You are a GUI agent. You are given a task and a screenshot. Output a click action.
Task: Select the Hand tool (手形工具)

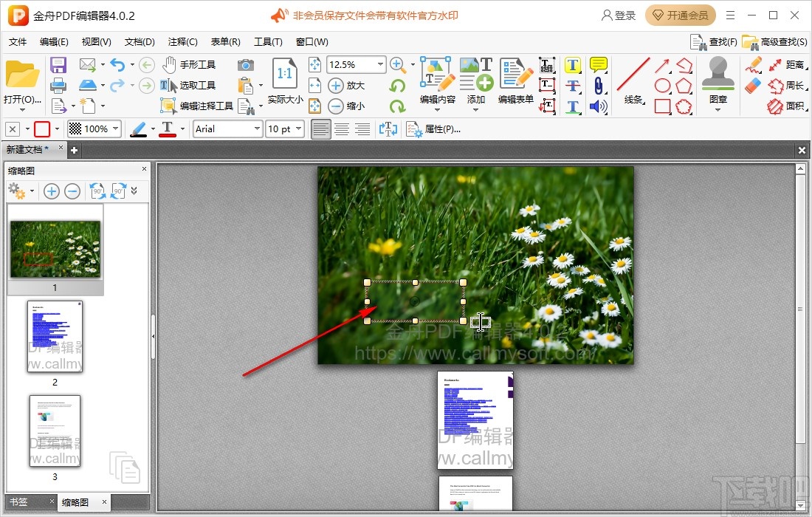(x=188, y=65)
